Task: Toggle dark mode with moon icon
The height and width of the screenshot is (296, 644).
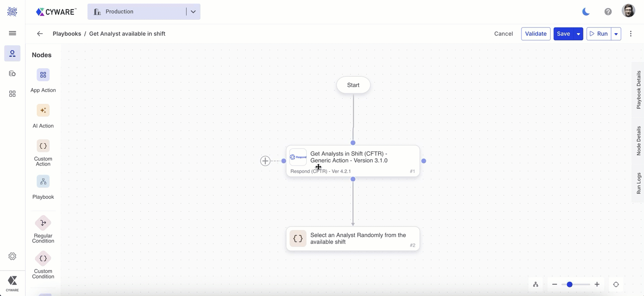Action: 586,12
